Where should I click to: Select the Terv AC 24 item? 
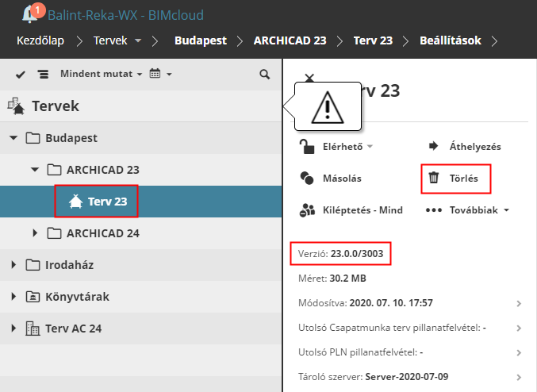click(74, 329)
